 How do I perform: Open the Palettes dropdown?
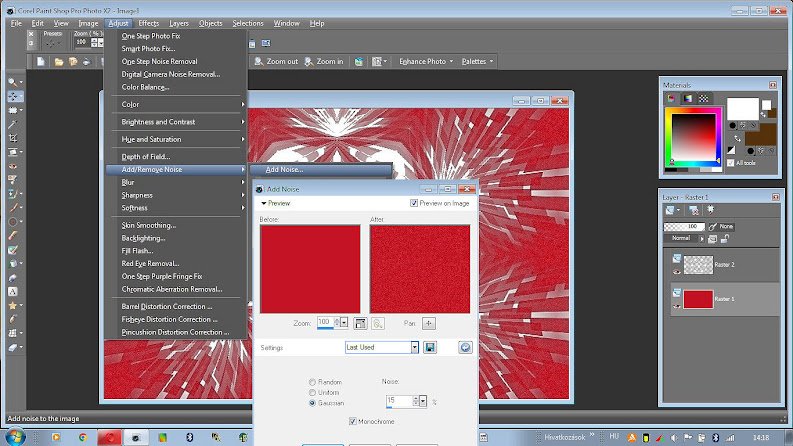tap(477, 61)
